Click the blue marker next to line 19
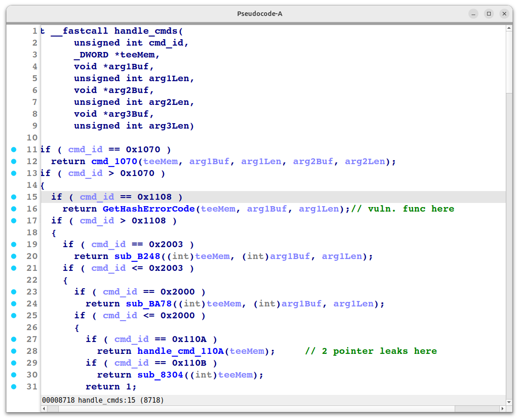The image size is (519, 420). pyautogui.click(x=14, y=244)
